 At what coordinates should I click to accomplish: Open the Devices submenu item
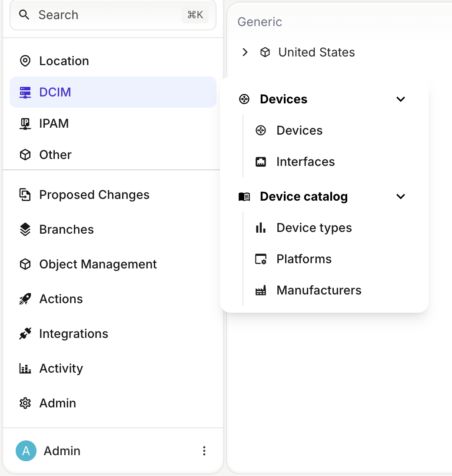tap(299, 131)
